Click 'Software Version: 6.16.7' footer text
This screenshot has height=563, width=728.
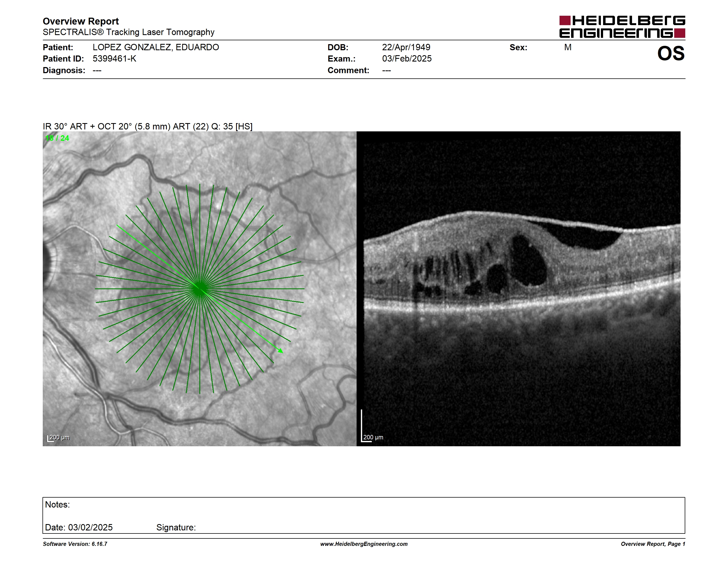point(75,544)
